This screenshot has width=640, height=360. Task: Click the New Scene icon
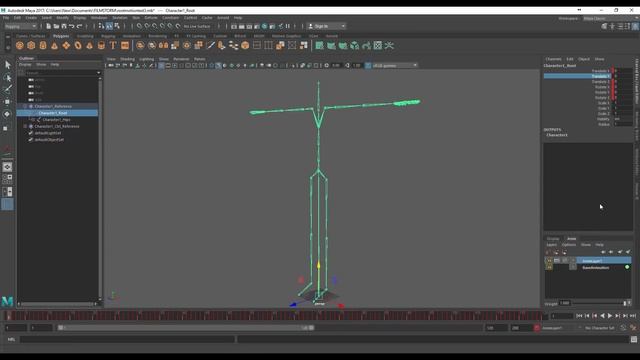[48, 26]
